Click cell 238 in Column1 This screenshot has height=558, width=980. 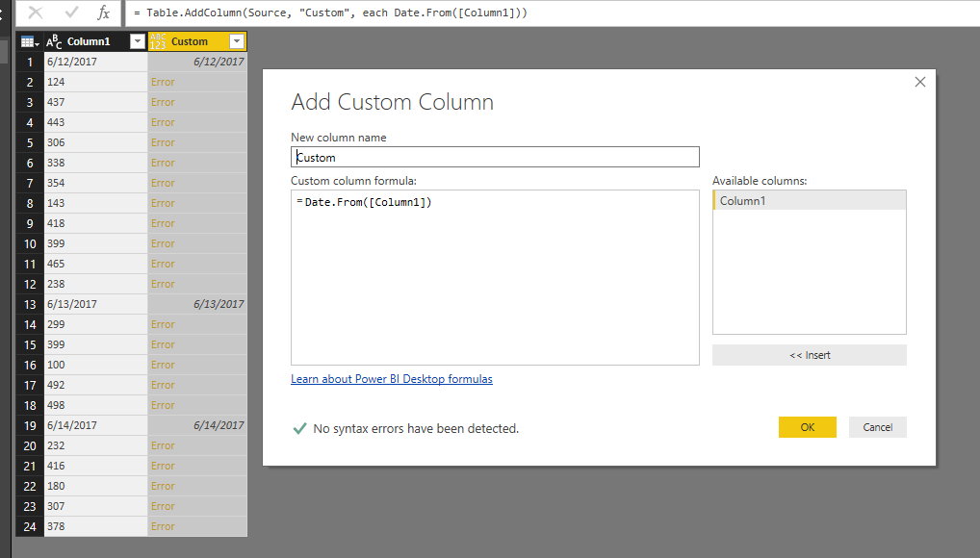[95, 284]
